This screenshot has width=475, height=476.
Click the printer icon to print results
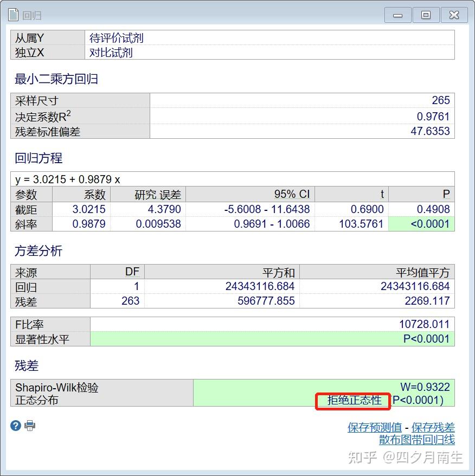click(x=30, y=426)
